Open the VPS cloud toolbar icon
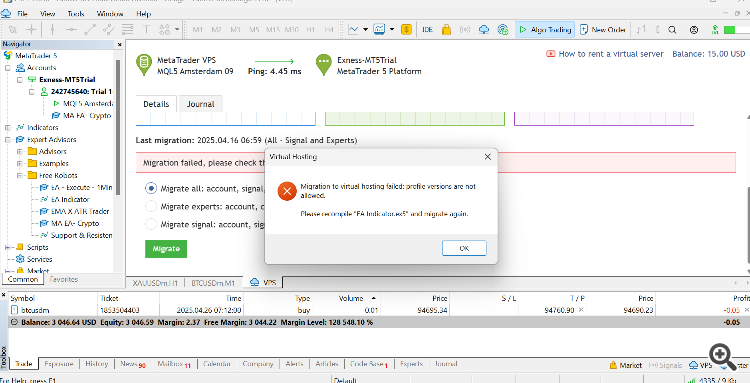This screenshot has width=750, height=383. coord(484,30)
